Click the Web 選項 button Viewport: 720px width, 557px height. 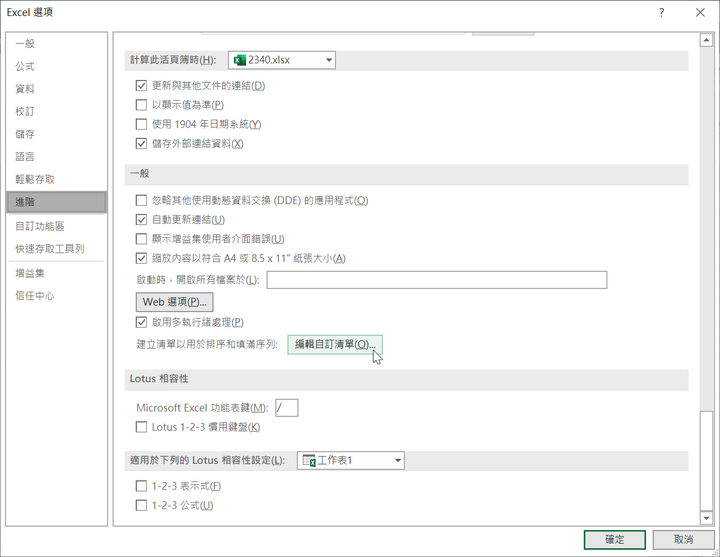[x=174, y=302]
